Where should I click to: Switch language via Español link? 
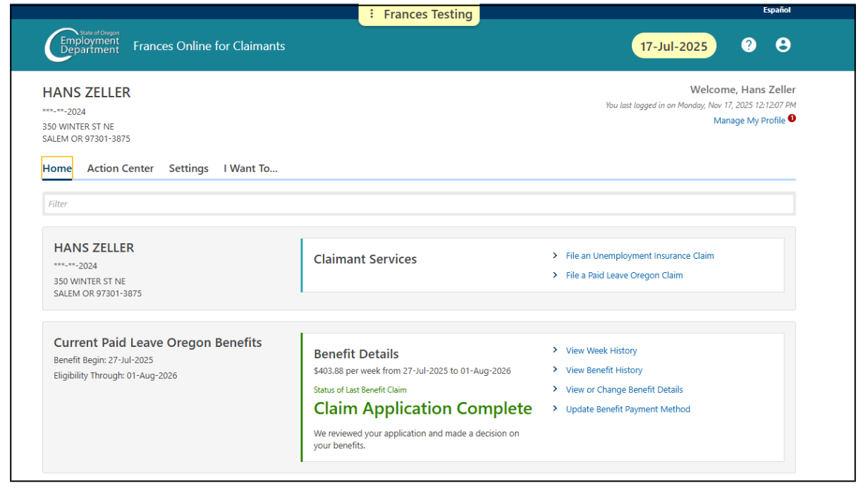[776, 10]
